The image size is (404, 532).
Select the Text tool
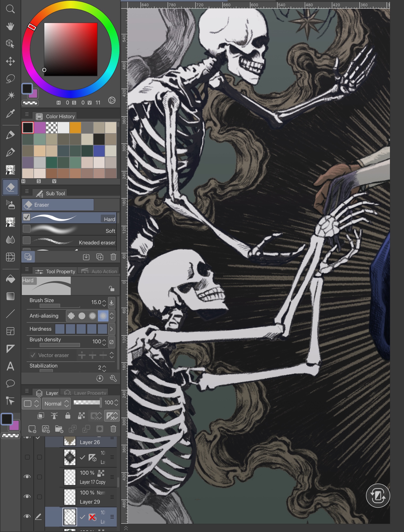coord(10,366)
